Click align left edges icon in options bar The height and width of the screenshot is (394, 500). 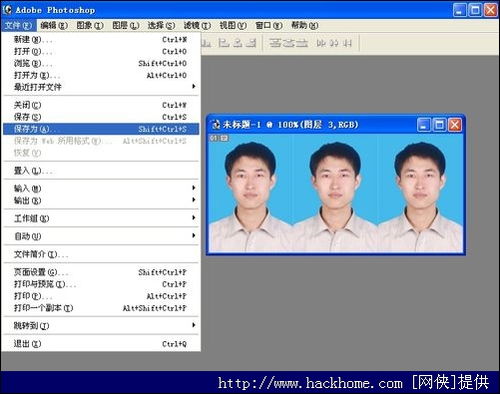coord(224,43)
